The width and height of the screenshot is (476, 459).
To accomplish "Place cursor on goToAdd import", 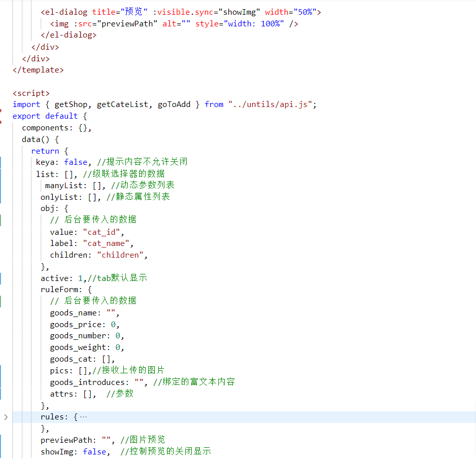I will tap(174, 104).
